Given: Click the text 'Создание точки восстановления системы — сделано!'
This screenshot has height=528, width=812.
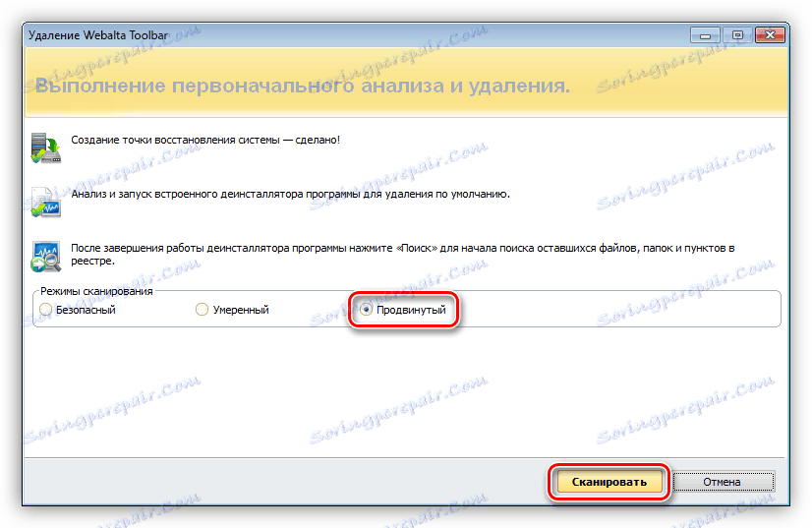Looking at the screenshot, I should (x=205, y=140).
